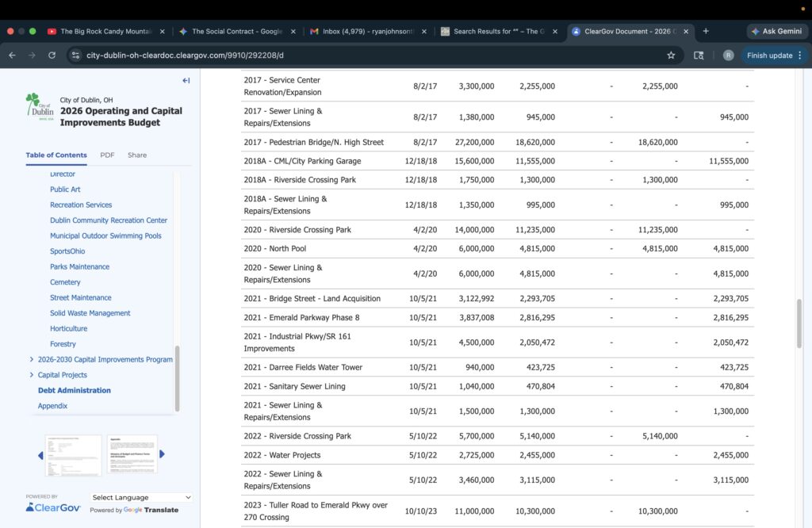Bookmark this page with the star icon
This screenshot has height=528, width=812.
click(671, 55)
